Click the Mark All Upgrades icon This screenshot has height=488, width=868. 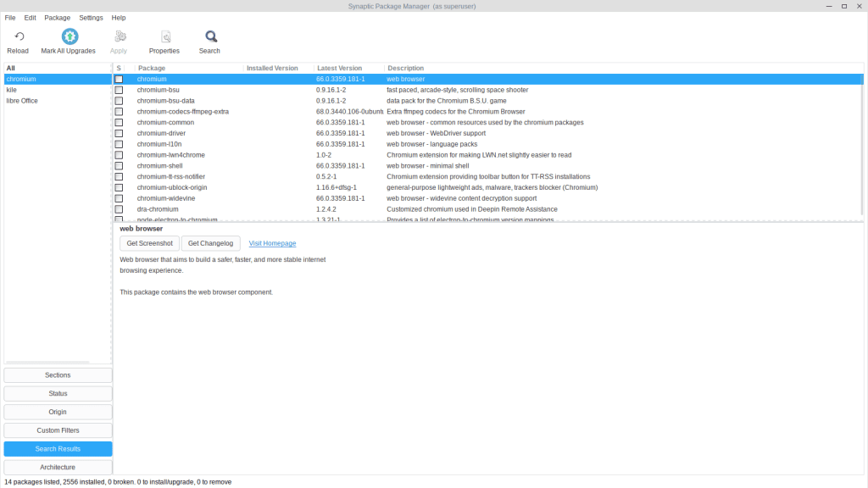[70, 36]
